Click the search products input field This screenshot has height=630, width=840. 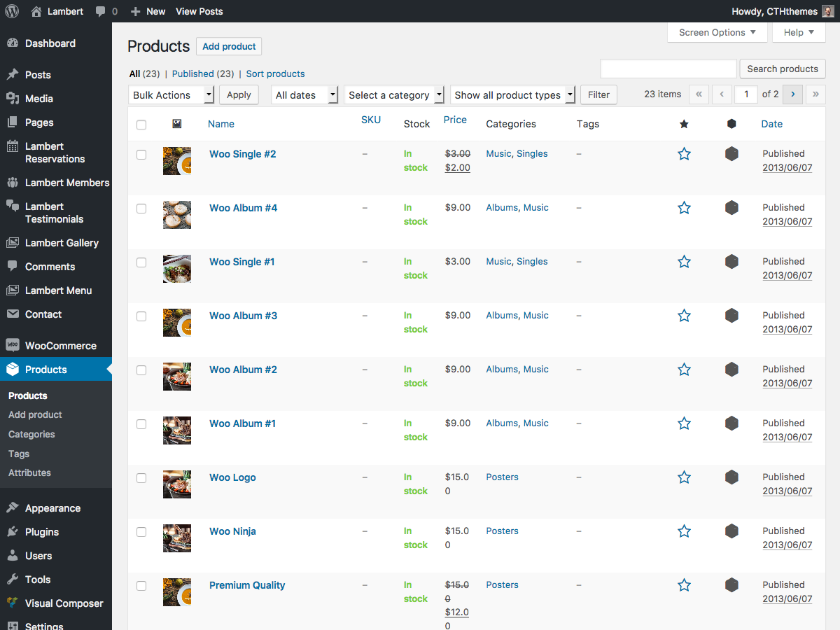pos(668,69)
